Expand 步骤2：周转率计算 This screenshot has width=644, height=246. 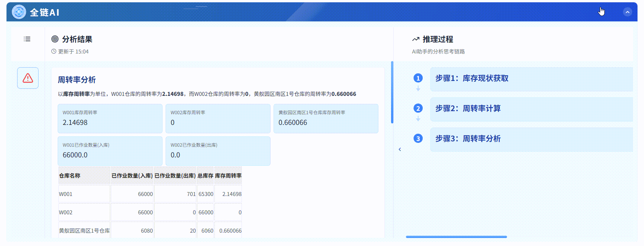[x=531, y=109]
